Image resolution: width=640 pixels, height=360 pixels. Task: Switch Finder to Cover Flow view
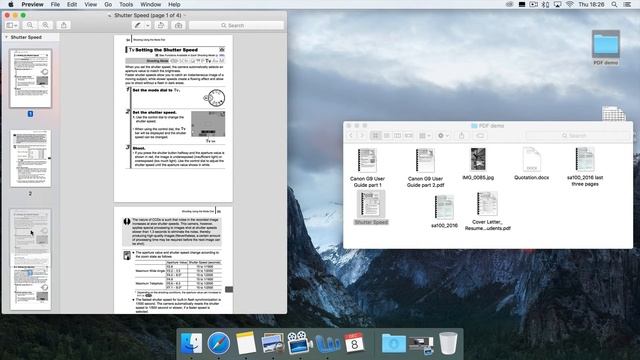pyautogui.click(x=409, y=136)
